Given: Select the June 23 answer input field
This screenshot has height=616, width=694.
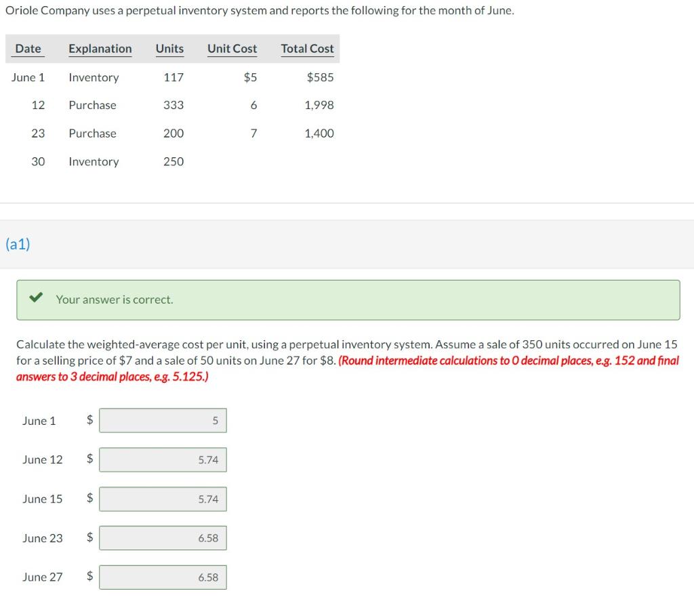Looking at the screenshot, I should click(x=163, y=538).
